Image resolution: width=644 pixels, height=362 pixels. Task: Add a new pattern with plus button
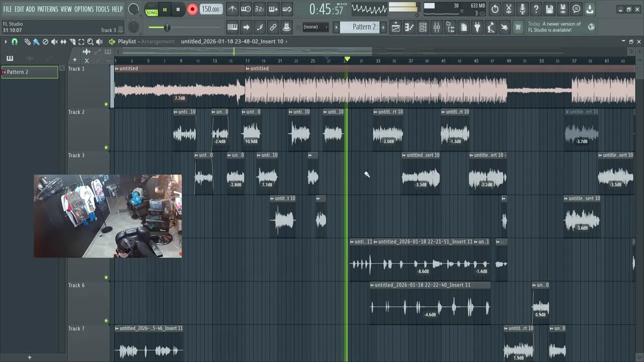383,27
